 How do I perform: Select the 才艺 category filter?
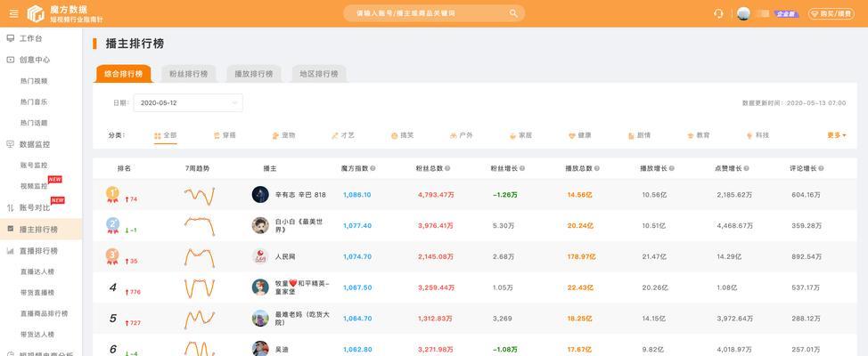point(343,135)
